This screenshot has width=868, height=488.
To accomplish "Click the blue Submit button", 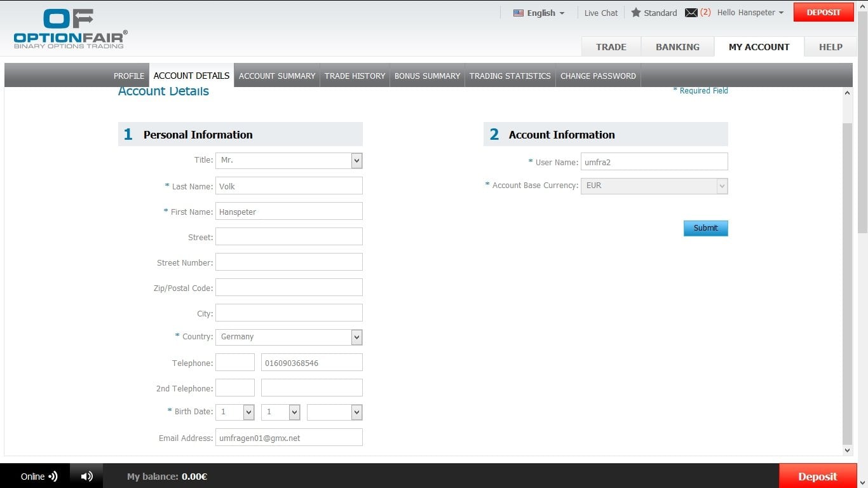I will click(x=706, y=228).
